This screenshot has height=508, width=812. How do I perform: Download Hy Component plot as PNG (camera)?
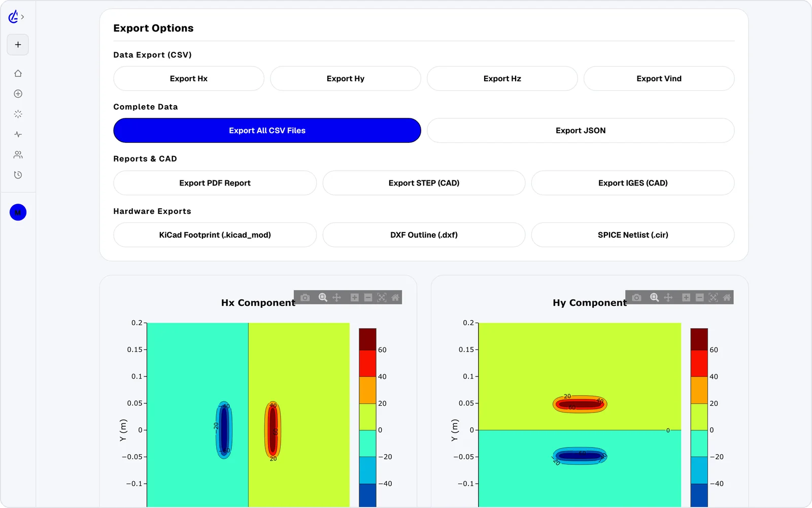coord(636,297)
